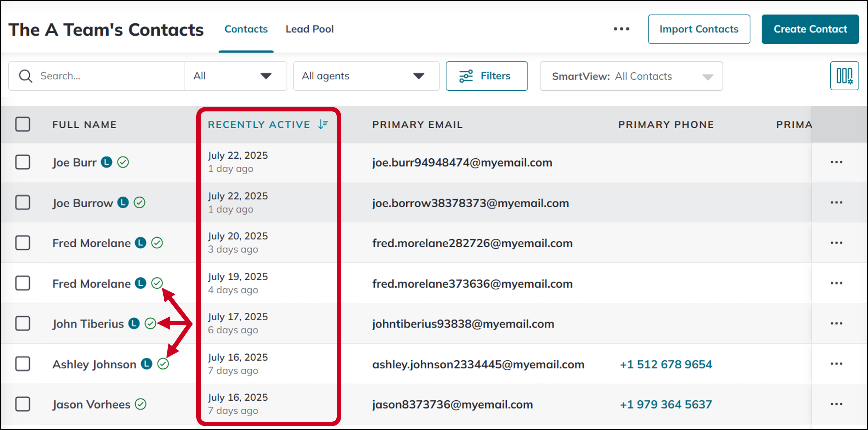Open the Ashley Johnson contact name
This screenshot has height=430, width=868.
pyautogui.click(x=94, y=365)
